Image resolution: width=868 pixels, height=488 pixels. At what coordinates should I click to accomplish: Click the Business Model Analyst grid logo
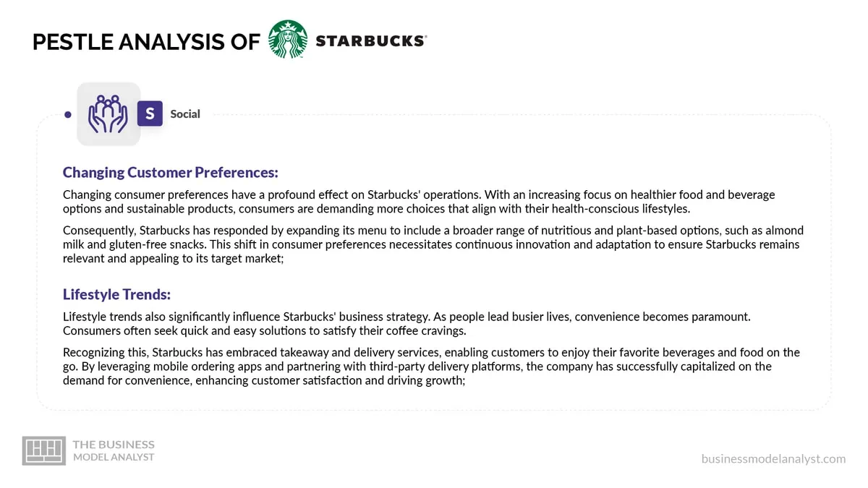[44, 450]
